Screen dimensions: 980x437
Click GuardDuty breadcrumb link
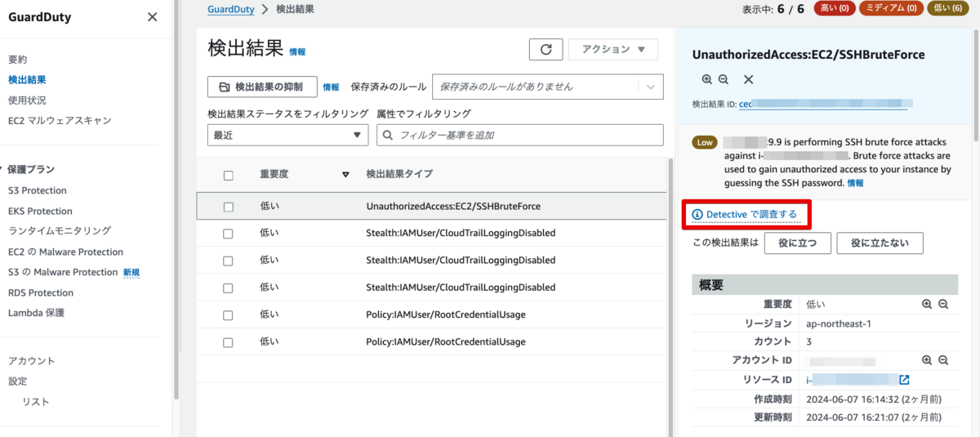click(x=231, y=9)
